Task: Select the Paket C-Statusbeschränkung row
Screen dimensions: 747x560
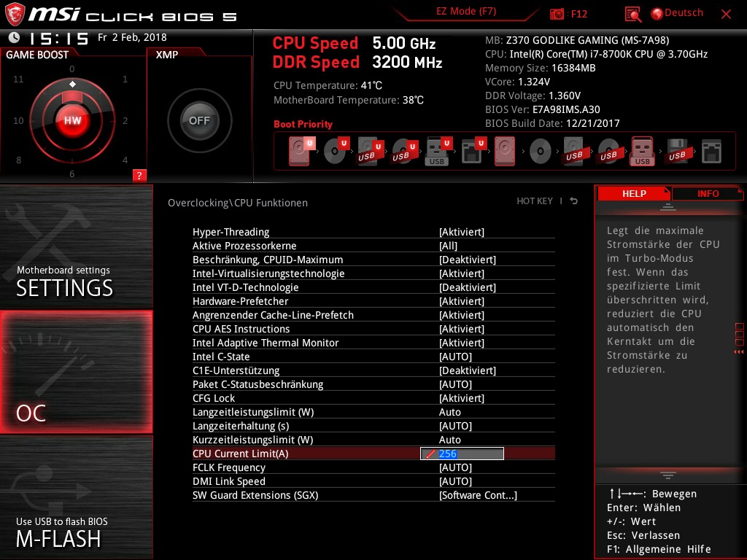Action: (x=373, y=384)
